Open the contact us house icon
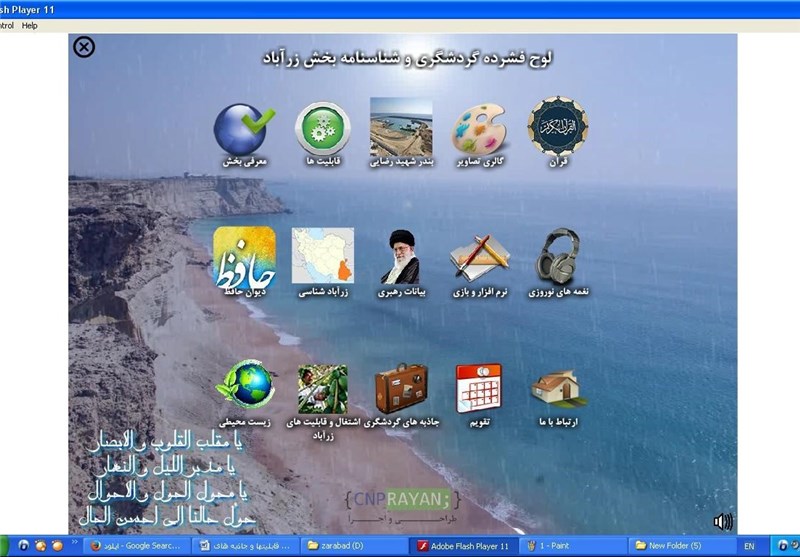This screenshot has width=800, height=557. [x=557, y=388]
